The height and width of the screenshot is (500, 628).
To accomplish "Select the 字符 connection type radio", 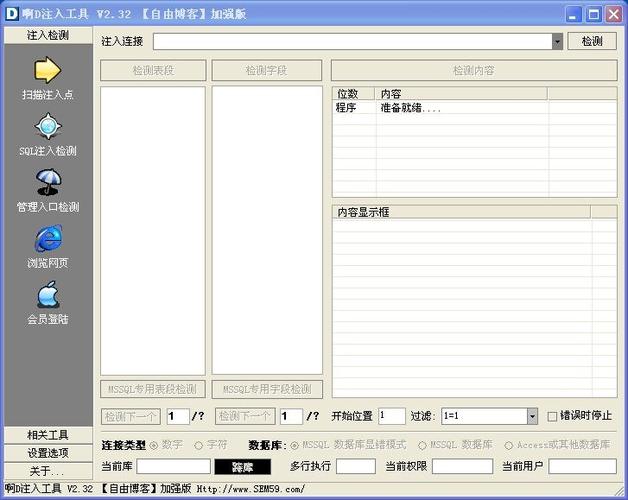I will pyautogui.click(x=199, y=444).
